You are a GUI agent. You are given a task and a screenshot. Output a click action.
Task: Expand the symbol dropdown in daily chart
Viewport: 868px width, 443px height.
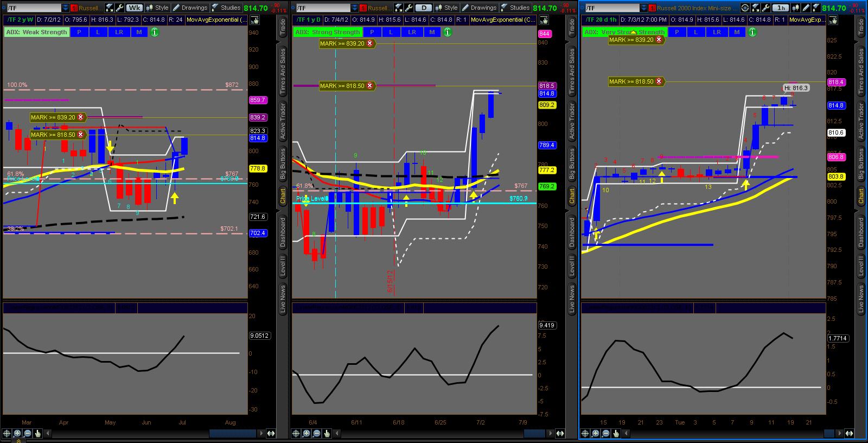click(354, 8)
